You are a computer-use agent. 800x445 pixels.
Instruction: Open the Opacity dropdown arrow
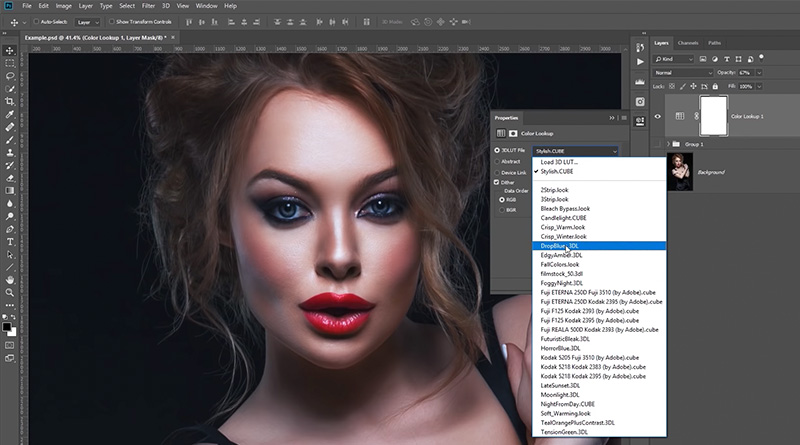[x=760, y=73]
